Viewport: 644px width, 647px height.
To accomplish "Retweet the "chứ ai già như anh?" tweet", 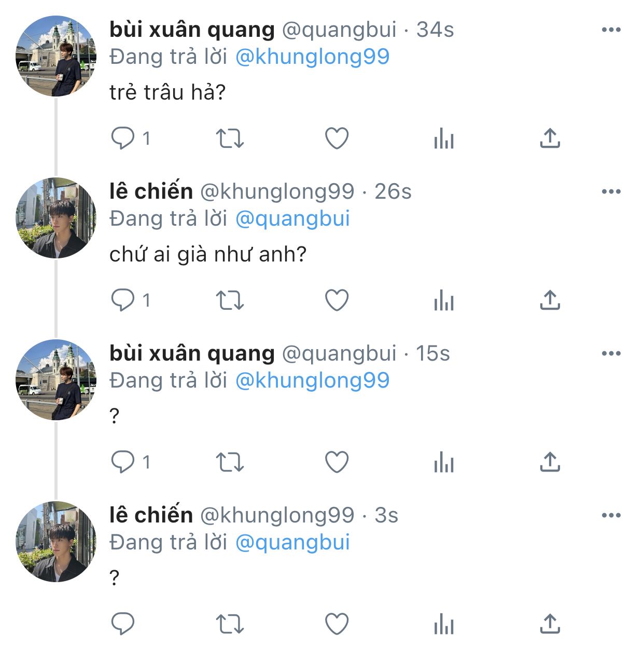I will pos(230,300).
